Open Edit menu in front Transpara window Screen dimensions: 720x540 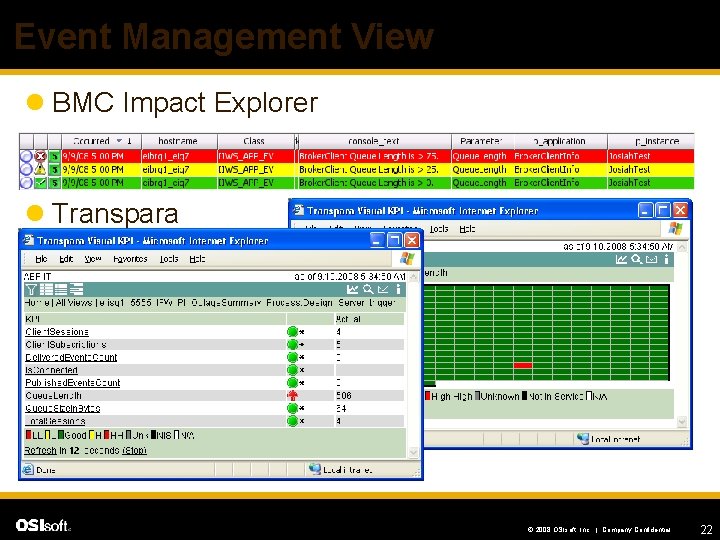point(66,259)
